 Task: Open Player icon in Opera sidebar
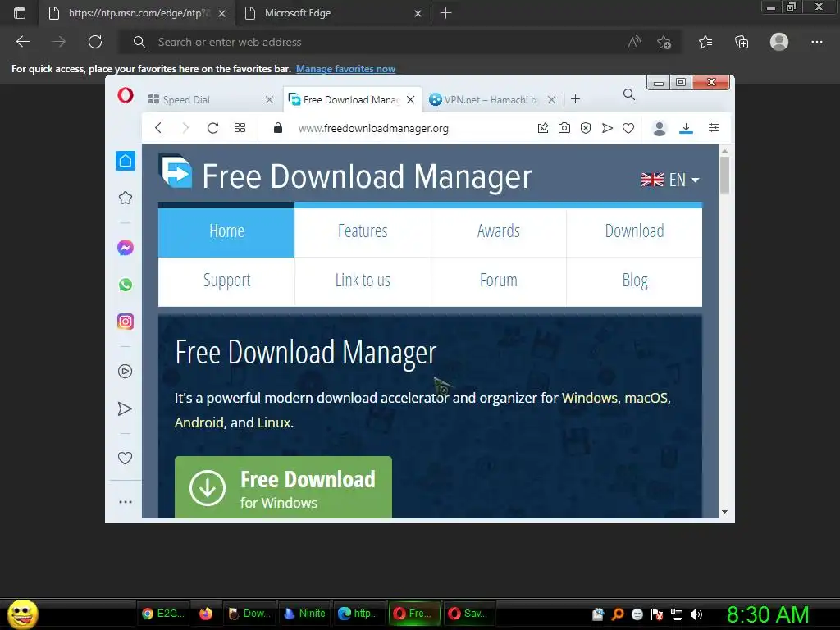pyautogui.click(x=125, y=372)
